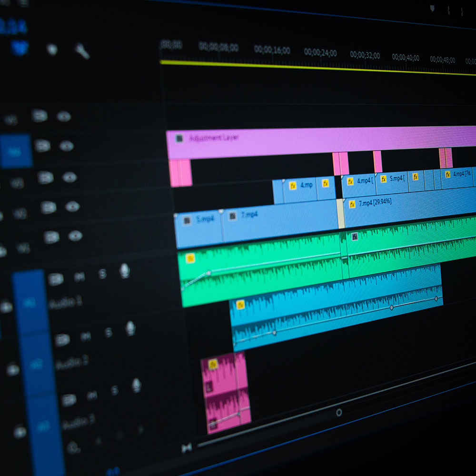
Task: Click the 00;00;16;00 mark on time ruler
Action: (x=272, y=50)
